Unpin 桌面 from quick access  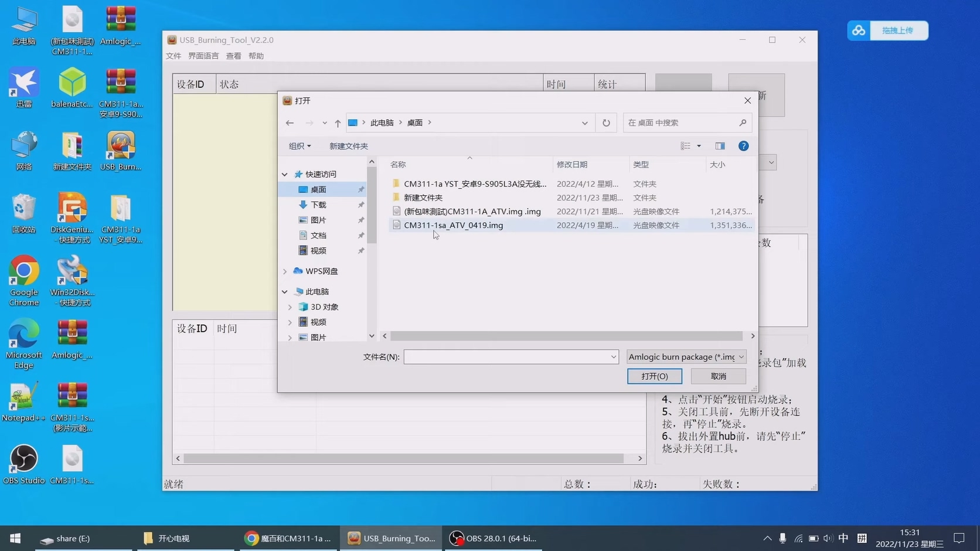click(x=361, y=189)
